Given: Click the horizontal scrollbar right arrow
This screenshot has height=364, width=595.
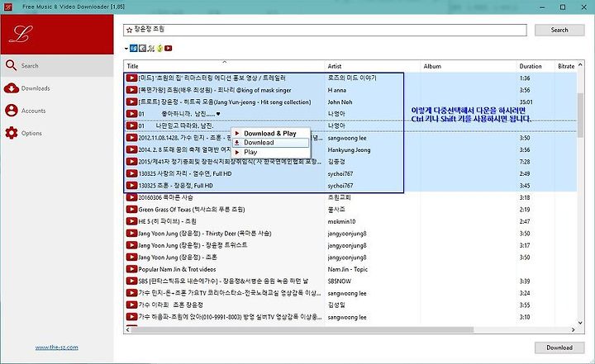Looking at the screenshot, I should click(573, 330).
